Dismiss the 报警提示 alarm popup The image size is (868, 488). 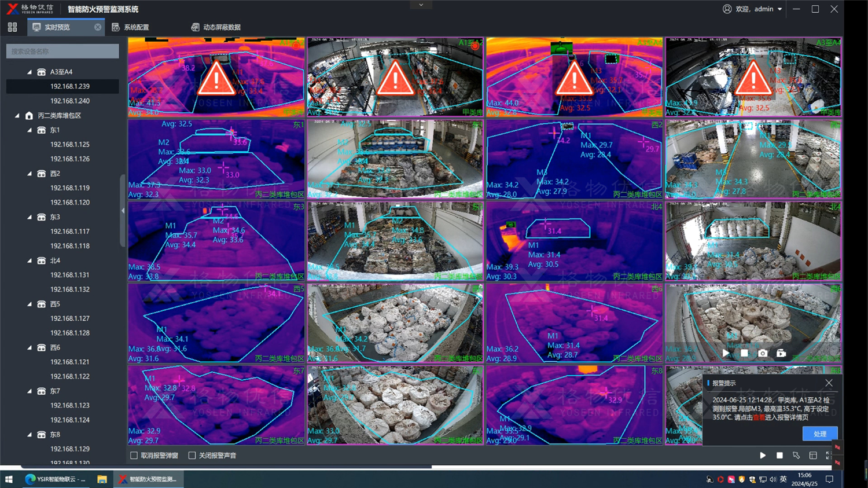(829, 383)
